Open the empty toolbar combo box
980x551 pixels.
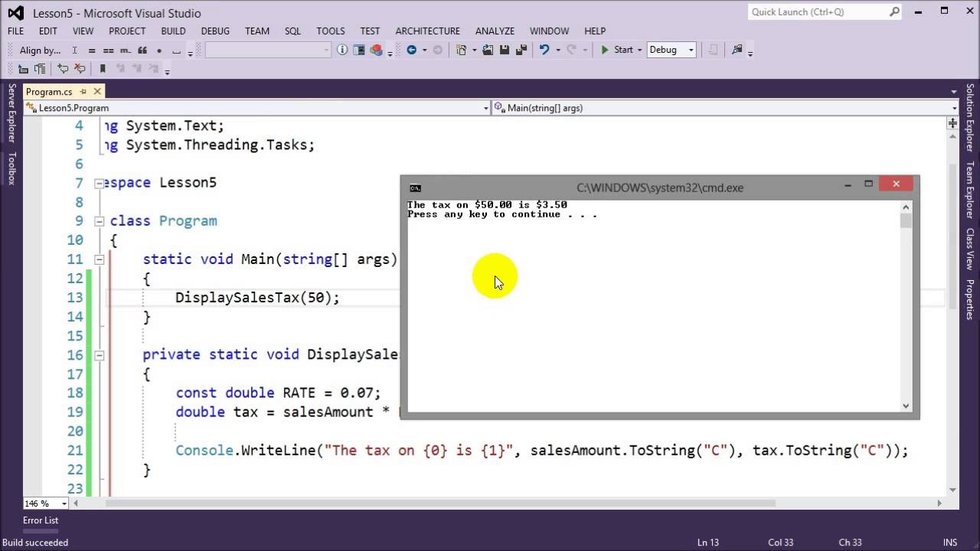(x=268, y=50)
